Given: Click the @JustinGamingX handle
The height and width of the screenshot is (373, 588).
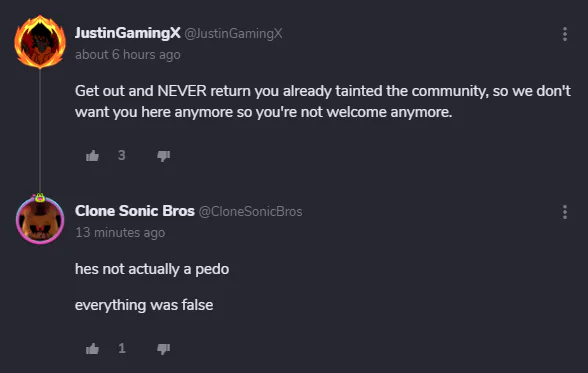Looking at the screenshot, I should 233,34.
